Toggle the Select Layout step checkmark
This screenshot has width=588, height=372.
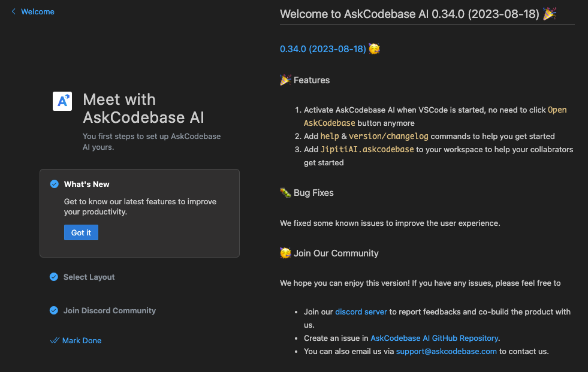point(54,277)
